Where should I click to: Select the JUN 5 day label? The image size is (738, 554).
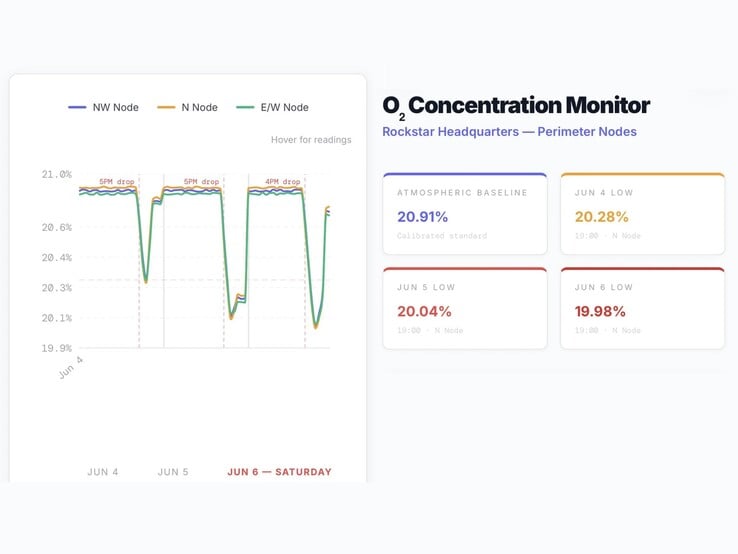pyautogui.click(x=173, y=472)
